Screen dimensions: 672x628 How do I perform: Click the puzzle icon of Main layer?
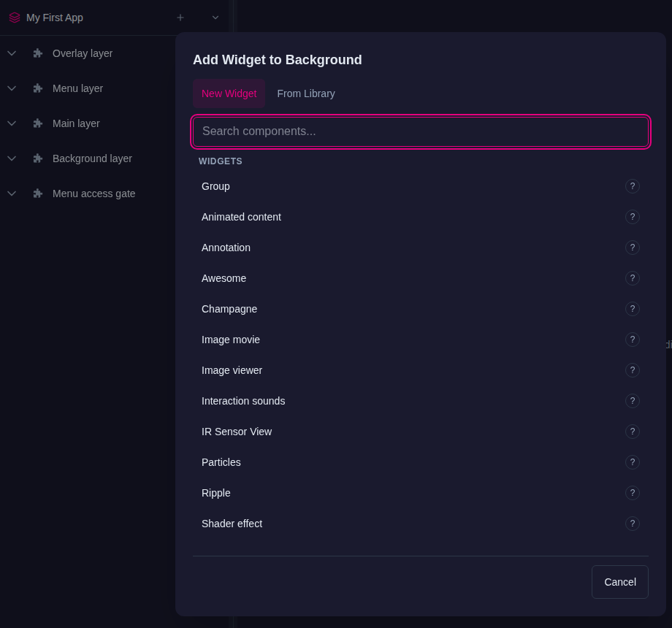pos(38,123)
